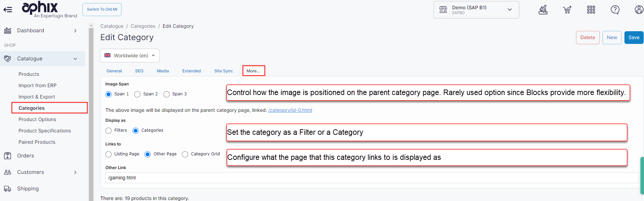This screenshot has width=644, height=201.
Task: Open the user profile icon
Action: 639,10
